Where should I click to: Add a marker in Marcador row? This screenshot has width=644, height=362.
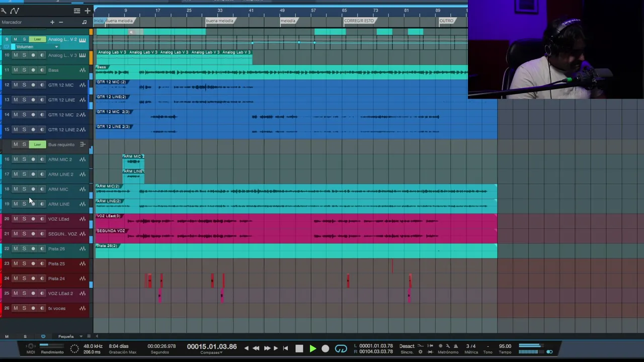click(x=52, y=22)
